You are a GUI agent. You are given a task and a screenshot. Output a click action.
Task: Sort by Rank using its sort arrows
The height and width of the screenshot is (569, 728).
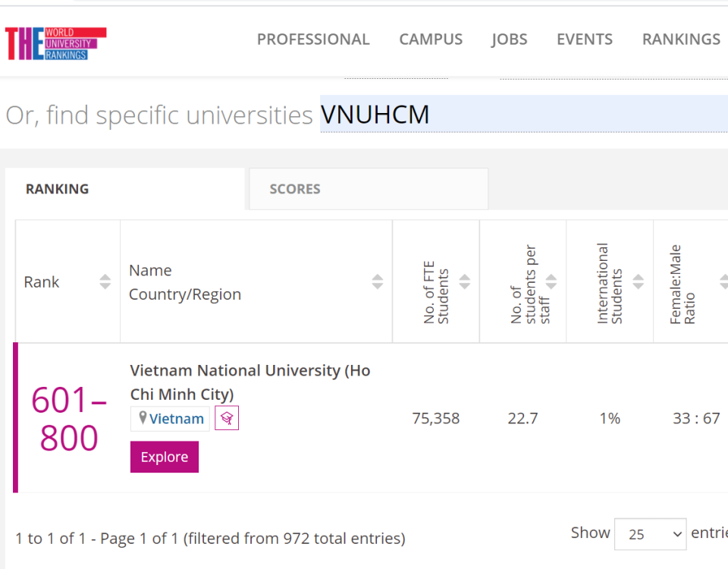pyautogui.click(x=105, y=281)
